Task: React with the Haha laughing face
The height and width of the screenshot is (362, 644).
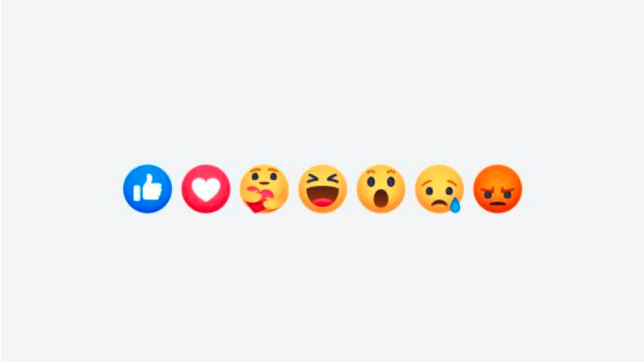Action: click(x=322, y=189)
